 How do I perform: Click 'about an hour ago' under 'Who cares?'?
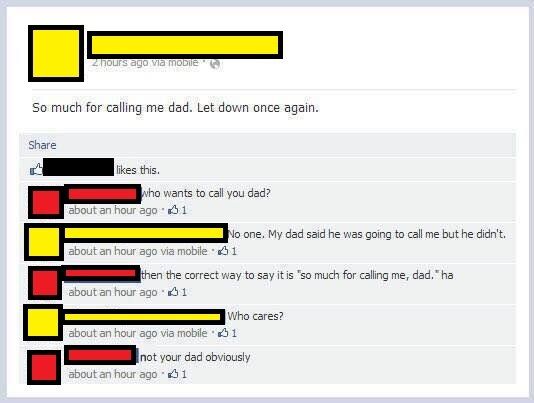113,333
